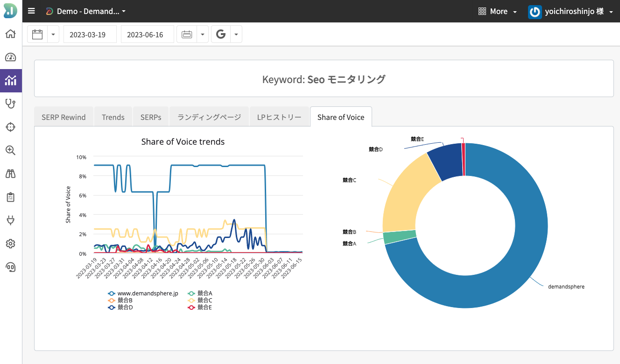Viewport: 620px width, 364px height.
Task: Open the stethoscope site-health icon
Action: (x=10, y=104)
